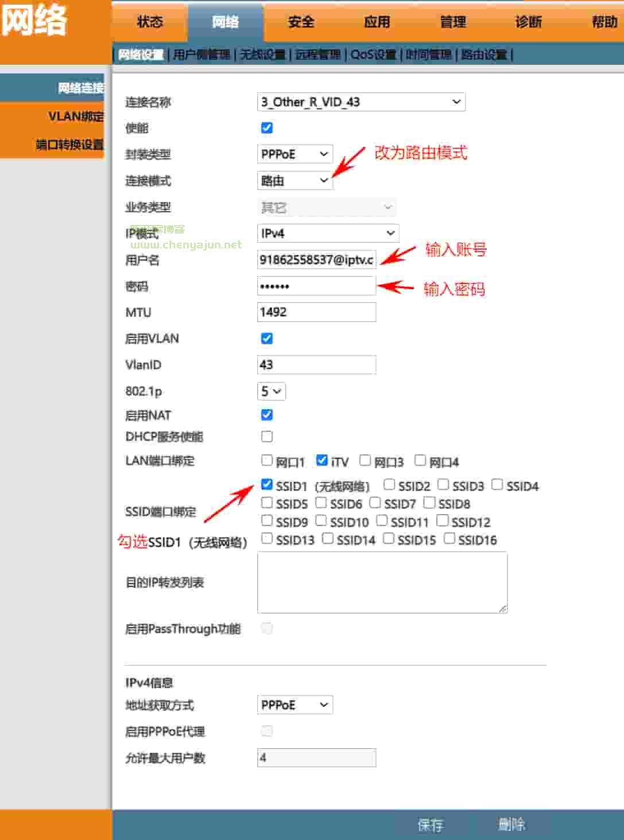Viewport: 624px width, 840px height.
Task: Switch to the 应用 tab
Action: [x=377, y=22]
